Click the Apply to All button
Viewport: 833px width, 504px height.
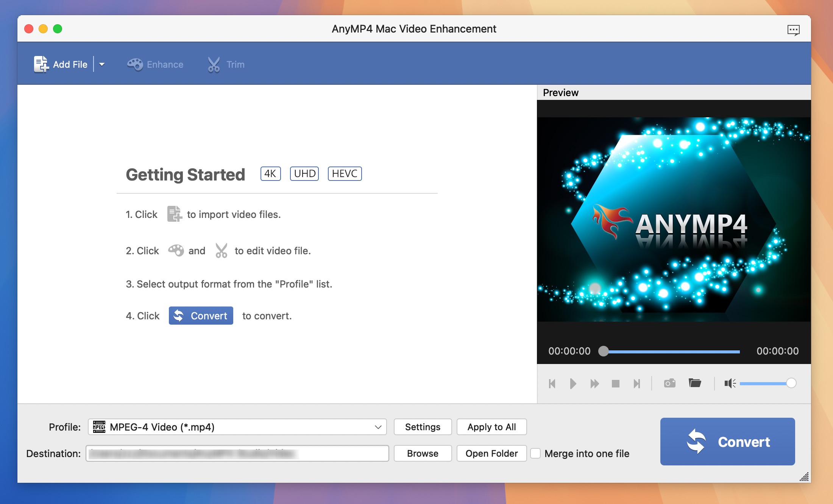click(491, 427)
